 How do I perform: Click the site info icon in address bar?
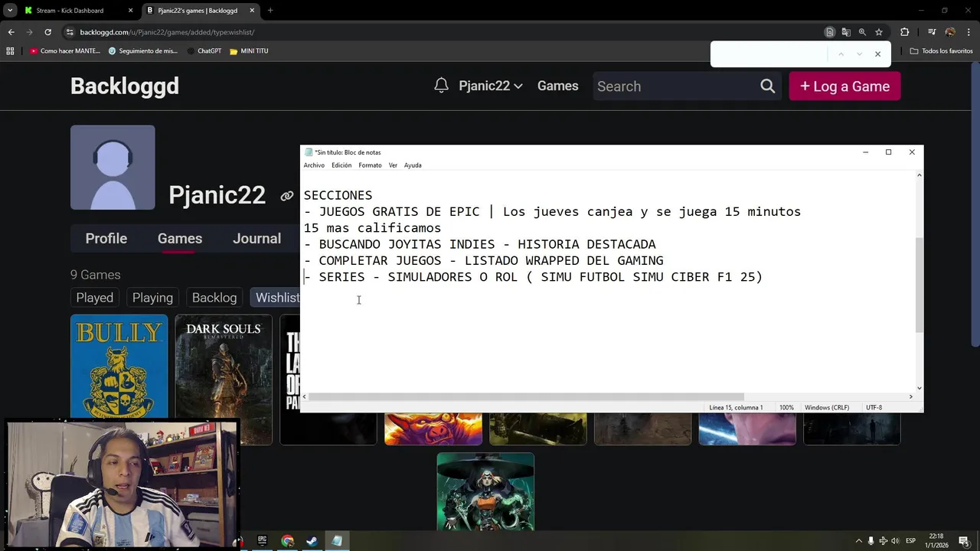70,32
